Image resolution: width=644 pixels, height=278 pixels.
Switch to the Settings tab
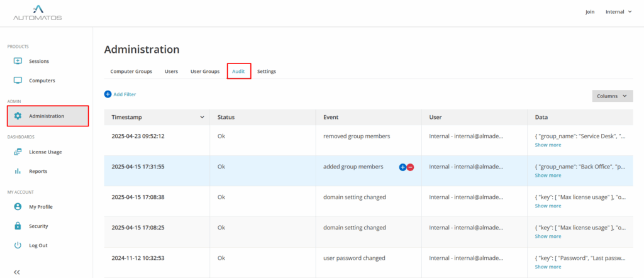[x=266, y=71]
